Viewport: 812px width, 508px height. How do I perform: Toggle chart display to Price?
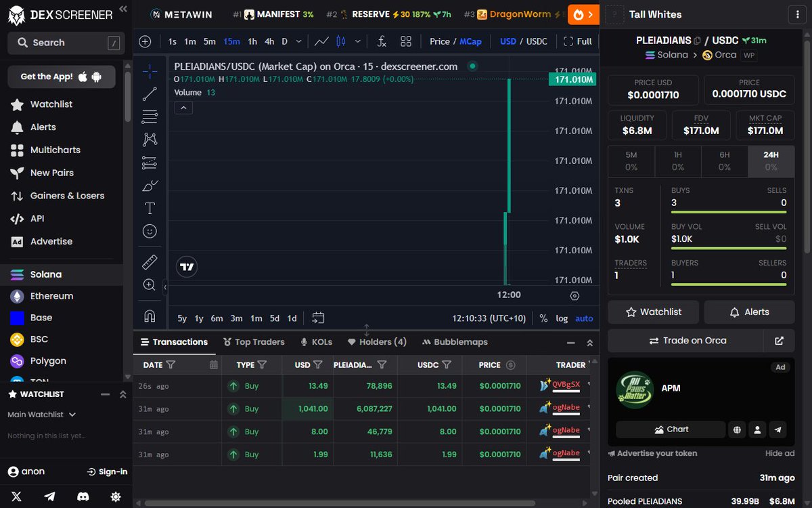pos(439,41)
